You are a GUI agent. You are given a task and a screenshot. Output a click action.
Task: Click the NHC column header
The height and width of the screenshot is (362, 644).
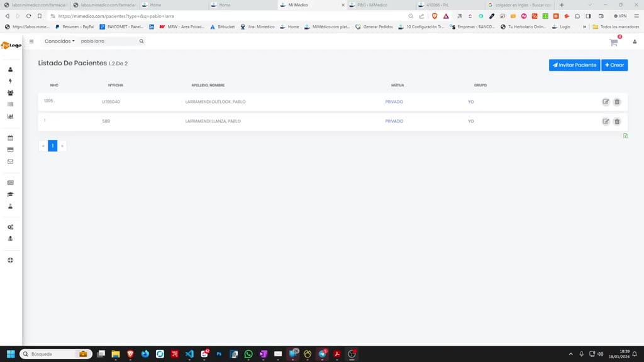pos(54,85)
